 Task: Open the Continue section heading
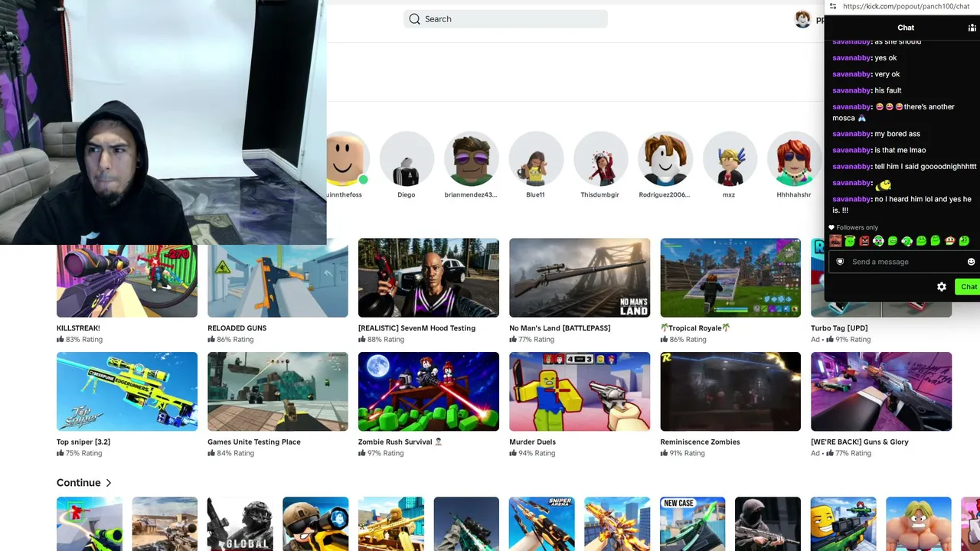point(78,483)
